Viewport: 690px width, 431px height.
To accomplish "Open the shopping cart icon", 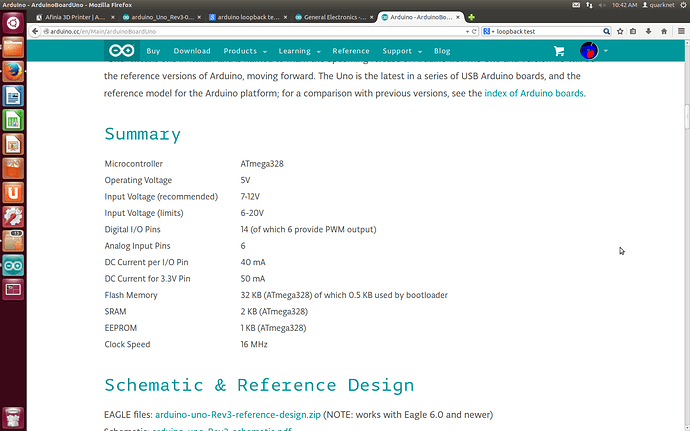I will tap(559, 51).
